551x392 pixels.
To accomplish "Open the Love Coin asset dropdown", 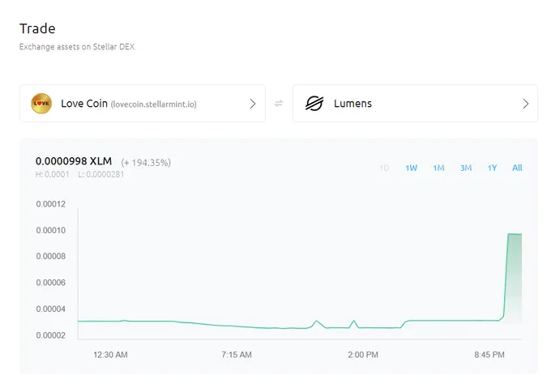I will pyautogui.click(x=143, y=104).
